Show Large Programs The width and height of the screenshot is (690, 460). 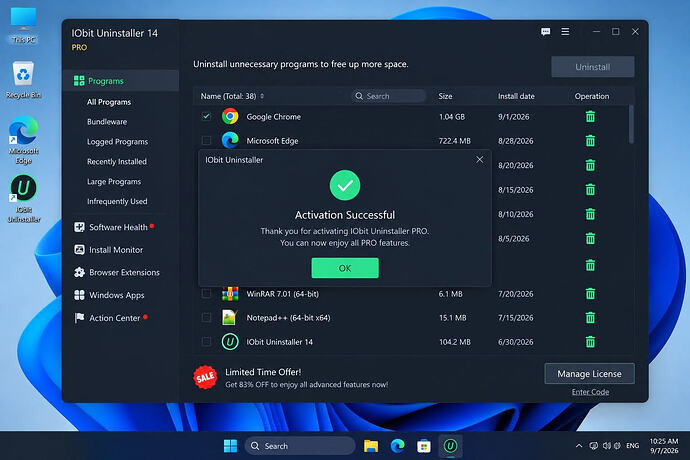114,181
